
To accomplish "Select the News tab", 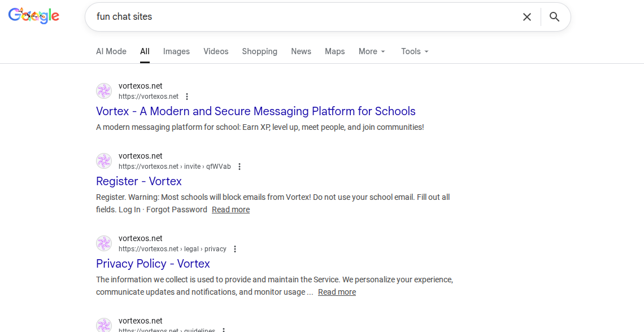I will pyautogui.click(x=301, y=51).
